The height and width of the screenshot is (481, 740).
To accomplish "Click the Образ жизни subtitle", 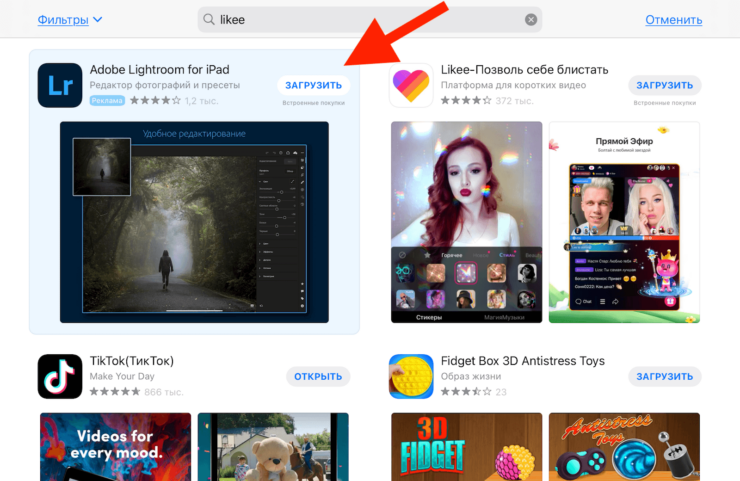I will click(x=471, y=376).
